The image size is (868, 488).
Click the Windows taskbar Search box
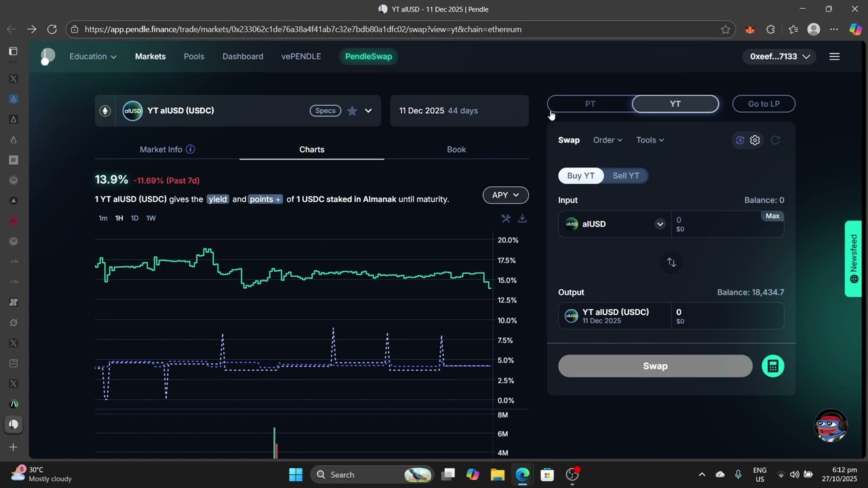tap(372, 474)
